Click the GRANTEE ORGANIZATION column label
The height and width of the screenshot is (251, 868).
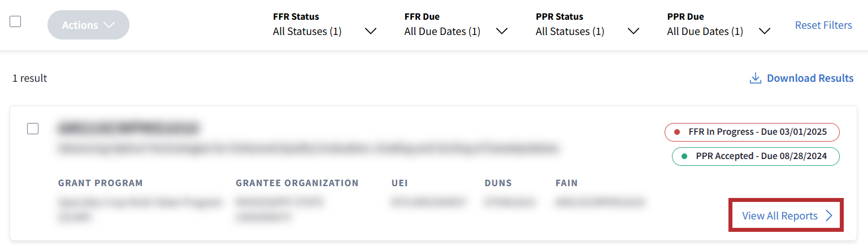[x=297, y=183]
